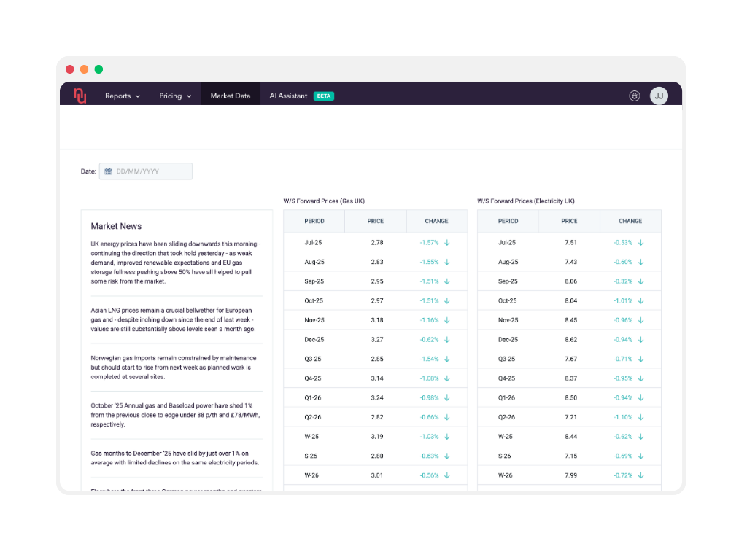The height and width of the screenshot is (560, 747).
Task: Open the Reports dropdown menu
Action: pos(123,96)
